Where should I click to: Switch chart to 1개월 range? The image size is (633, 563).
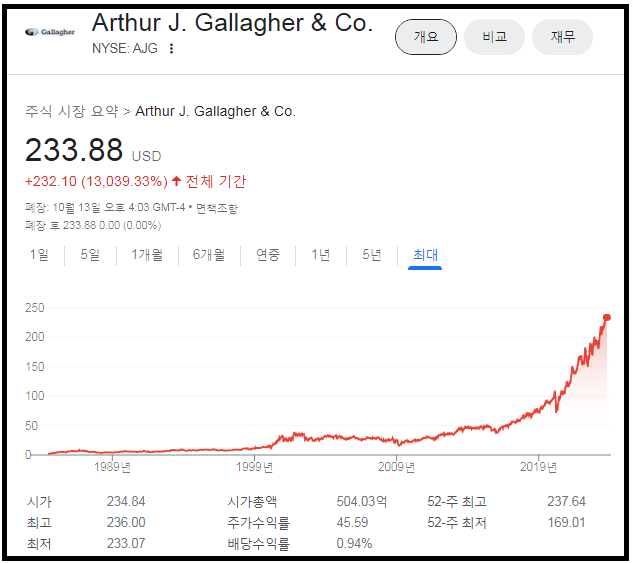[x=147, y=255]
